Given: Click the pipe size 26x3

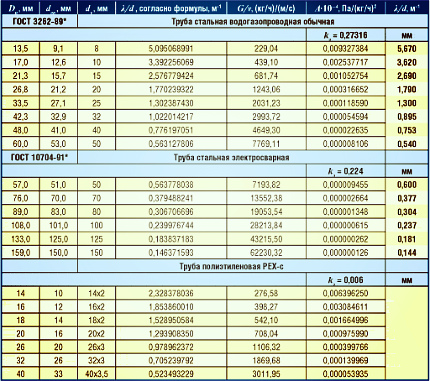Looking at the screenshot, I should coord(96,347).
